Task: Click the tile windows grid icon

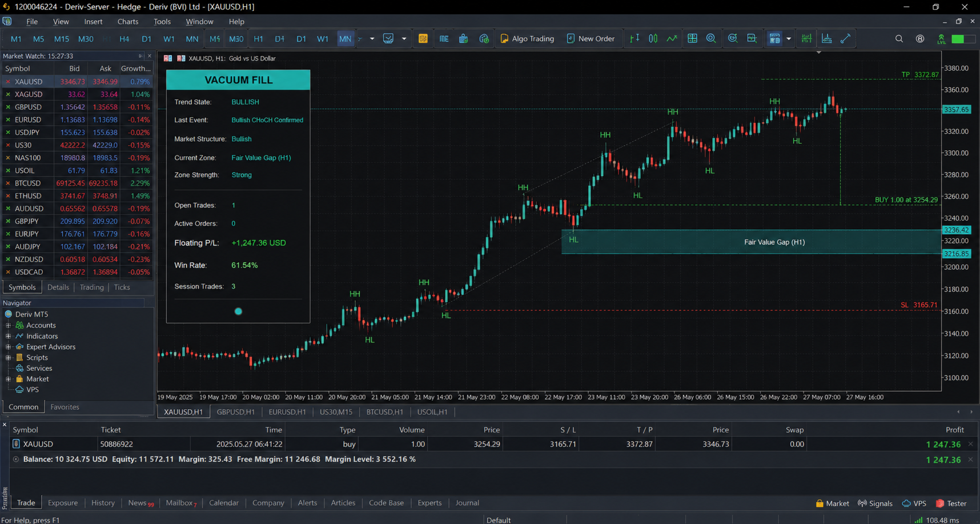Action: [x=692, y=38]
